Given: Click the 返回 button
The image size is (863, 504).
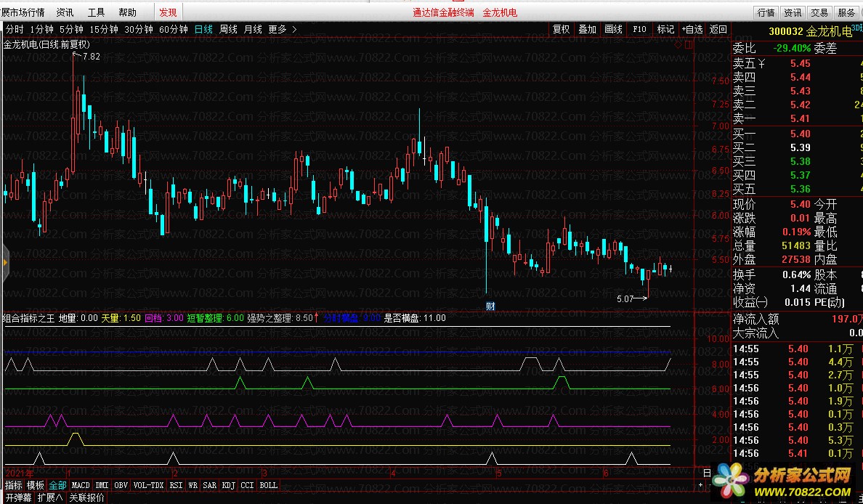Looking at the screenshot, I should pyautogui.click(x=718, y=29).
